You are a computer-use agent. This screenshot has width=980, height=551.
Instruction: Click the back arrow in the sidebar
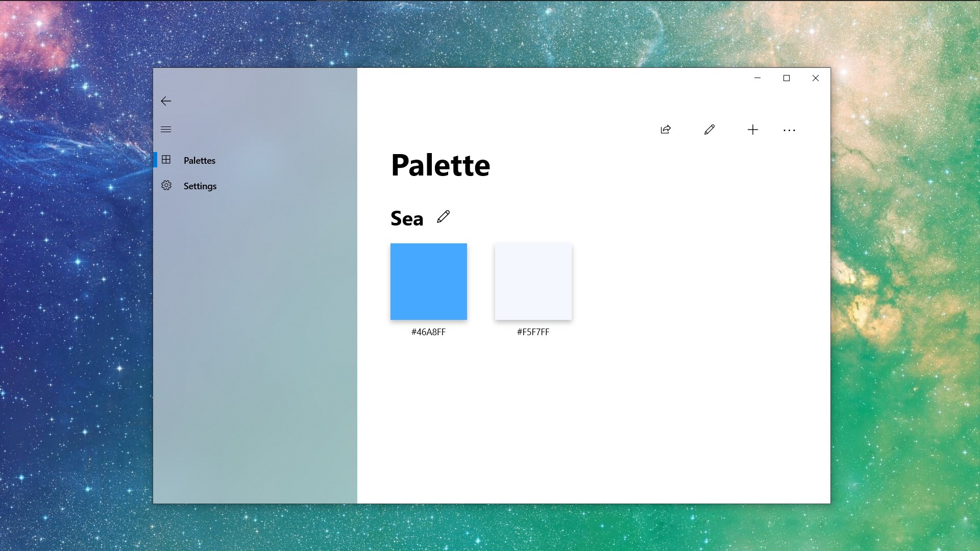click(x=166, y=101)
